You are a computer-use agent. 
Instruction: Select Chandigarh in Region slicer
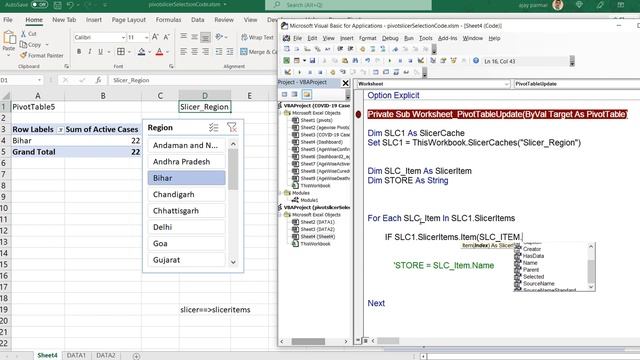pyautogui.click(x=186, y=194)
